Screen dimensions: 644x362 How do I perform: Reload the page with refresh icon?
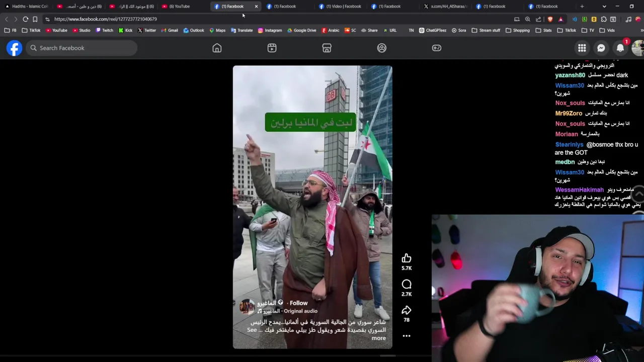[x=25, y=19]
